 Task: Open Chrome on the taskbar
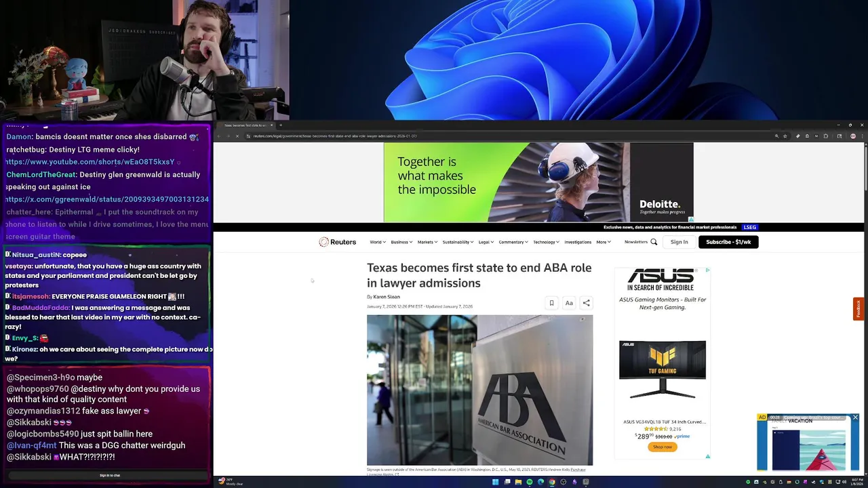pyautogui.click(x=551, y=482)
